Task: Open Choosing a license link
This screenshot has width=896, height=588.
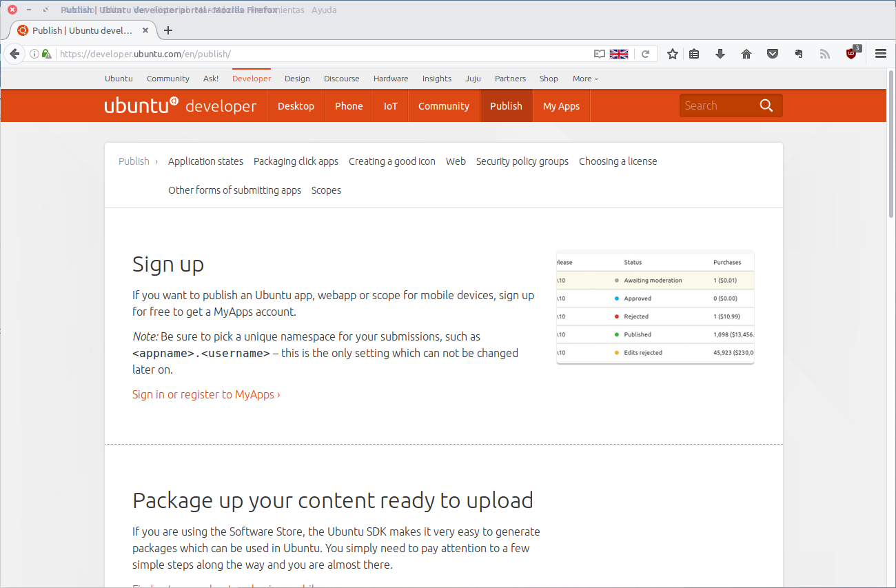Action: (x=618, y=161)
